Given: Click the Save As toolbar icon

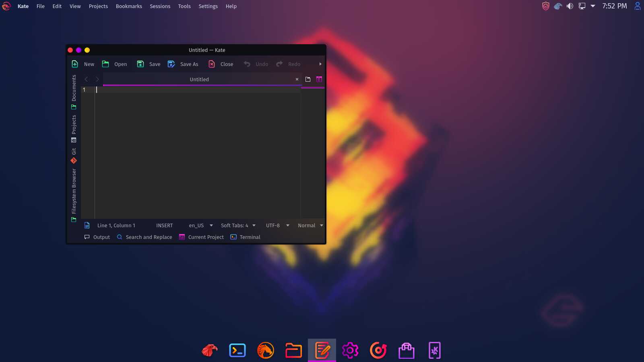Looking at the screenshot, I should click(x=171, y=64).
